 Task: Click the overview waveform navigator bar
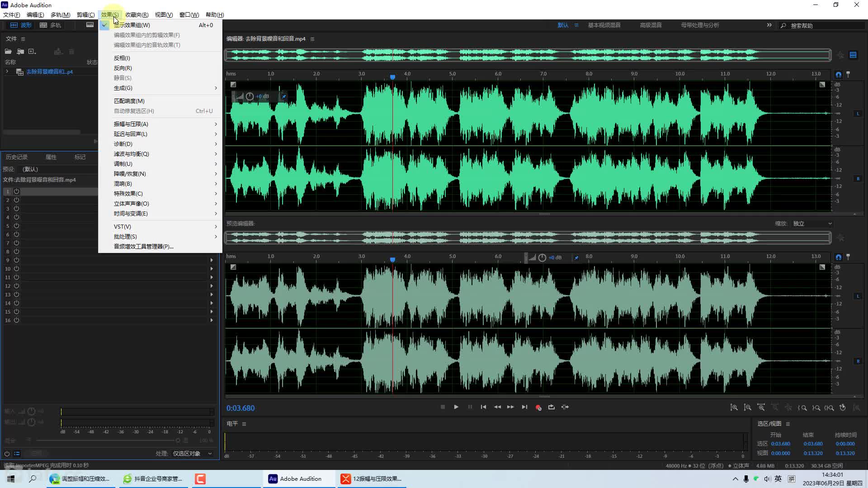click(528, 55)
